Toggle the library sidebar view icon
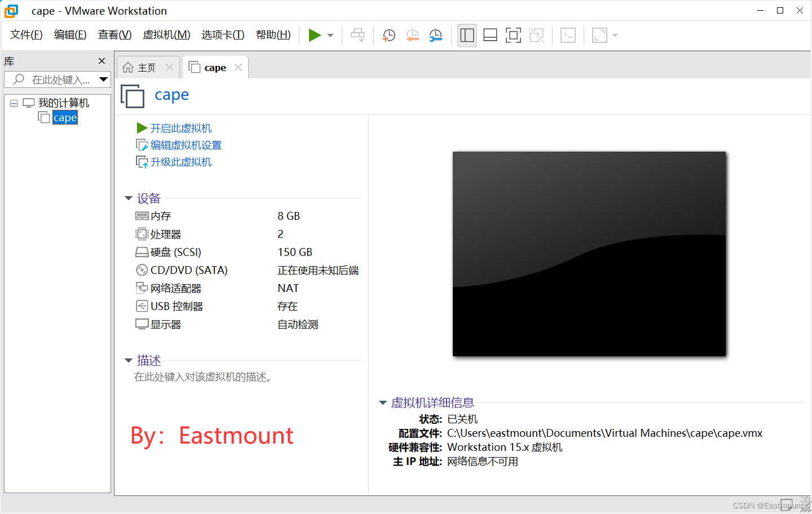This screenshot has height=514, width=812. (467, 36)
